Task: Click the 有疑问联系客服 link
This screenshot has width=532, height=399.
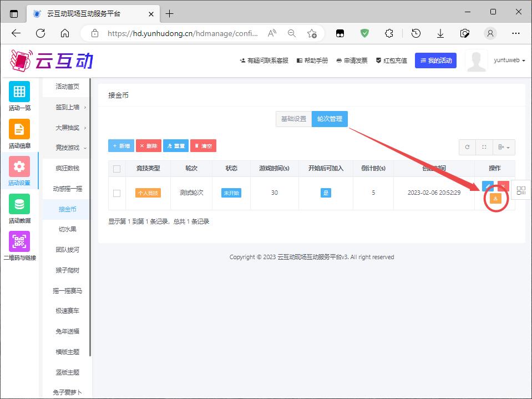Action: pos(264,60)
